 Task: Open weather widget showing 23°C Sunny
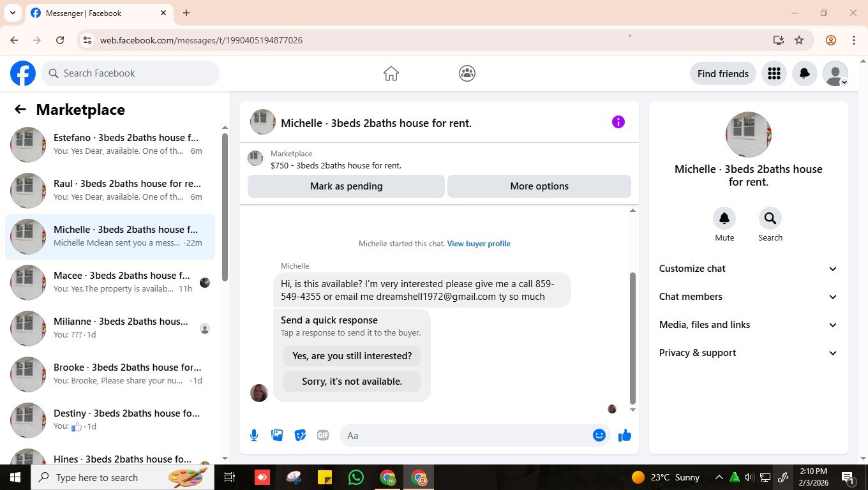tap(665, 477)
